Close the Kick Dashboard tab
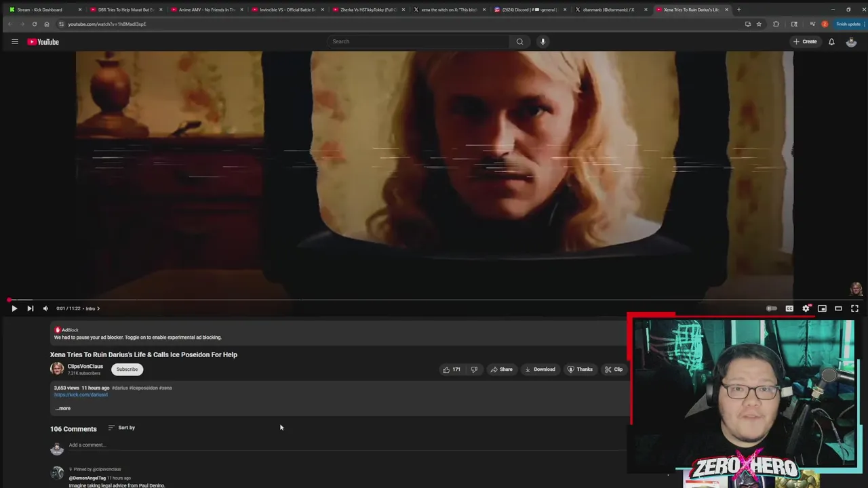The height and width of the screenshot is (488, 868). (80, 9)
